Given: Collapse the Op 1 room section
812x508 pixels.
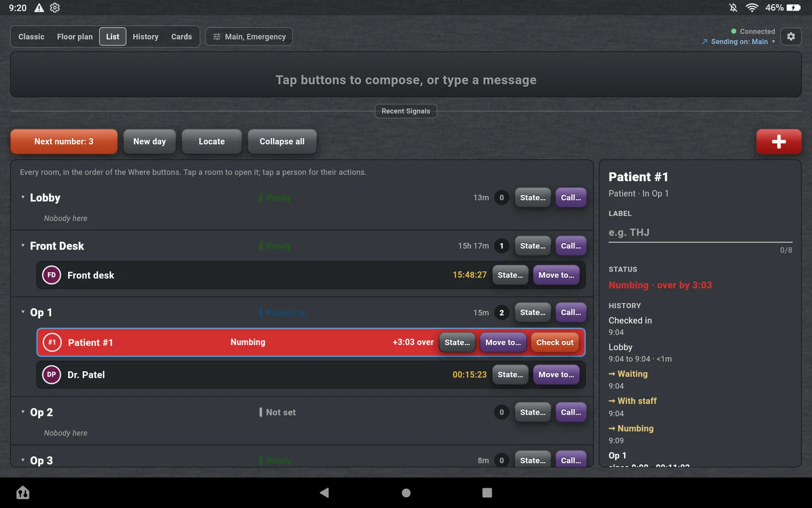Looking at the screenshot, I should pyautogui.click(x=23, y=312).
